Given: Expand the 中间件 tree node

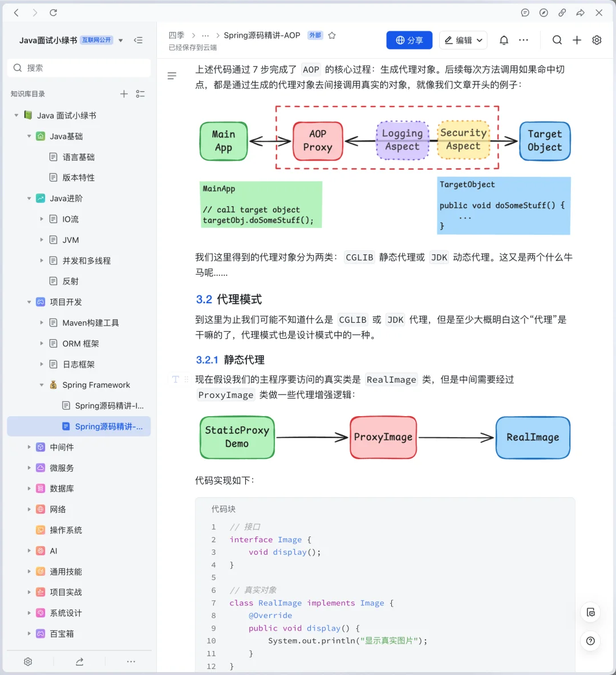Looking at the screenshot, I should tap(29, 447).
